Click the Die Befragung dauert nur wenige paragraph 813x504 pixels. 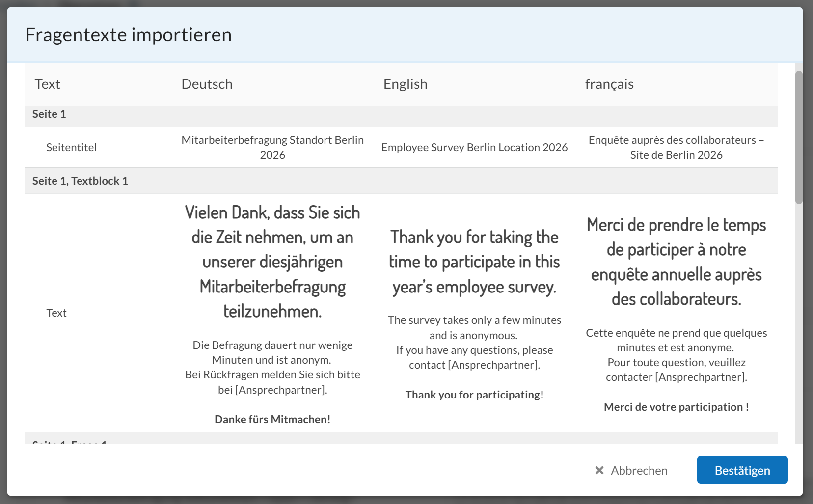(x=272, y=367)
